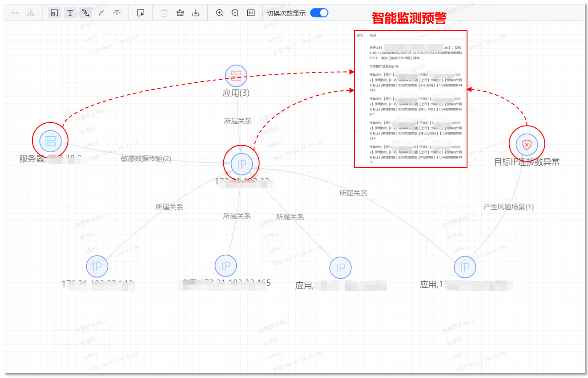Click the hierarchy layout icon

[x=30, y=13]
